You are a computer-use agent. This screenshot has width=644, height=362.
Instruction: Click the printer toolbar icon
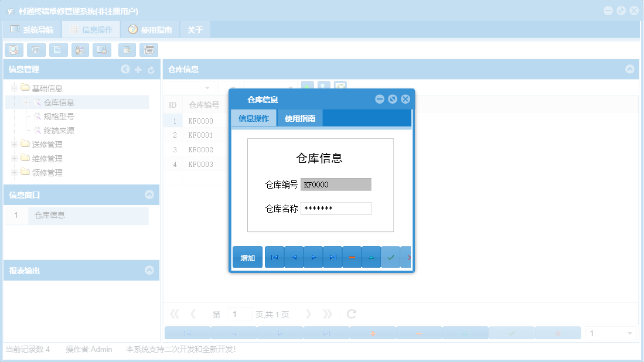(x=149, y=50)
